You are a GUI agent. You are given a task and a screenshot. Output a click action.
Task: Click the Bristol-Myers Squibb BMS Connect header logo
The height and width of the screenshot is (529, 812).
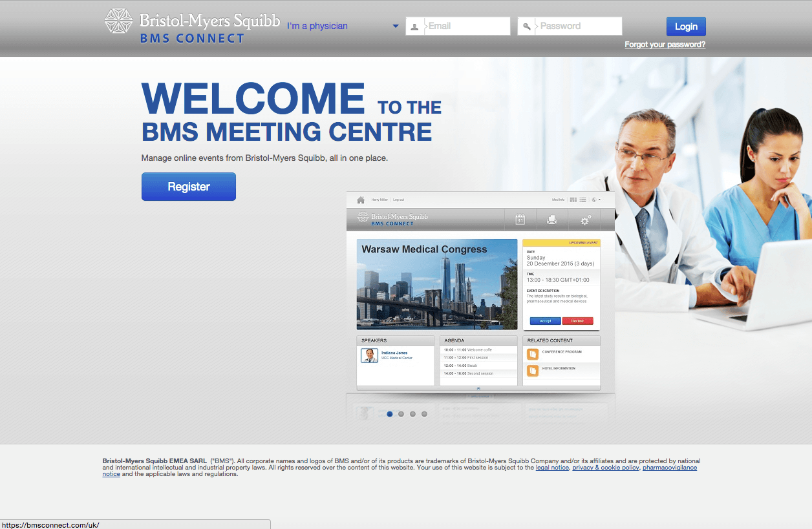coord(192,26)
